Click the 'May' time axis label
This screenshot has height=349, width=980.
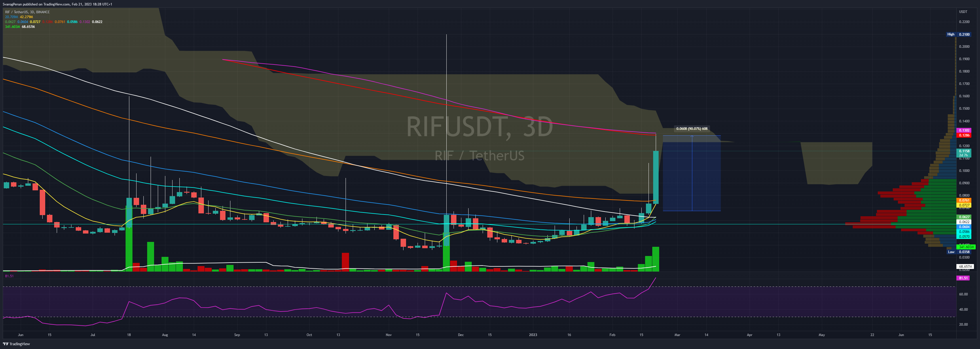822,335
